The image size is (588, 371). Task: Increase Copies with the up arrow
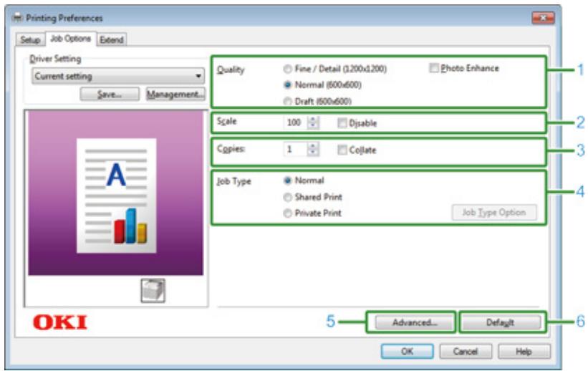point(313,145)
